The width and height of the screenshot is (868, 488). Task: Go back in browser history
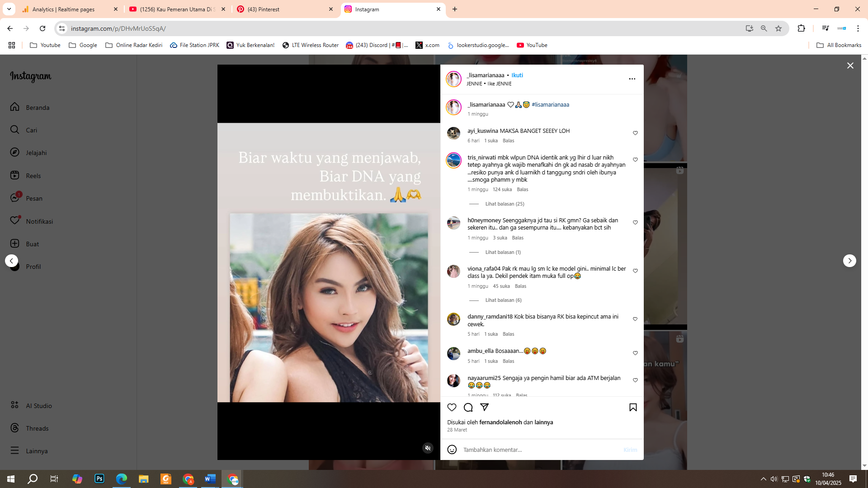[x=10, y=28]
